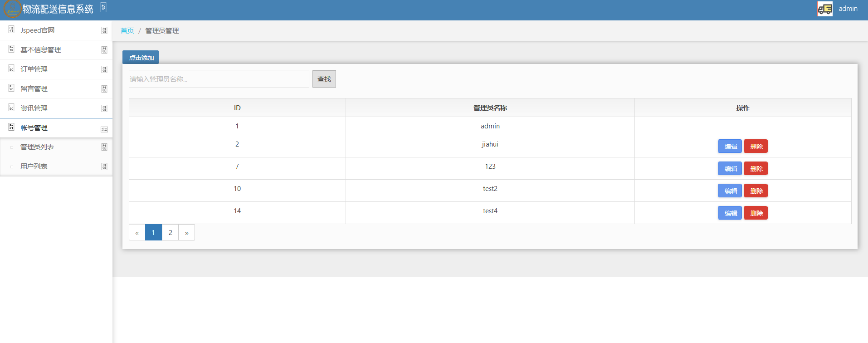Edit the test2 administrator
The height and width of the screenshot is (343, 868).
click(730, 191)
